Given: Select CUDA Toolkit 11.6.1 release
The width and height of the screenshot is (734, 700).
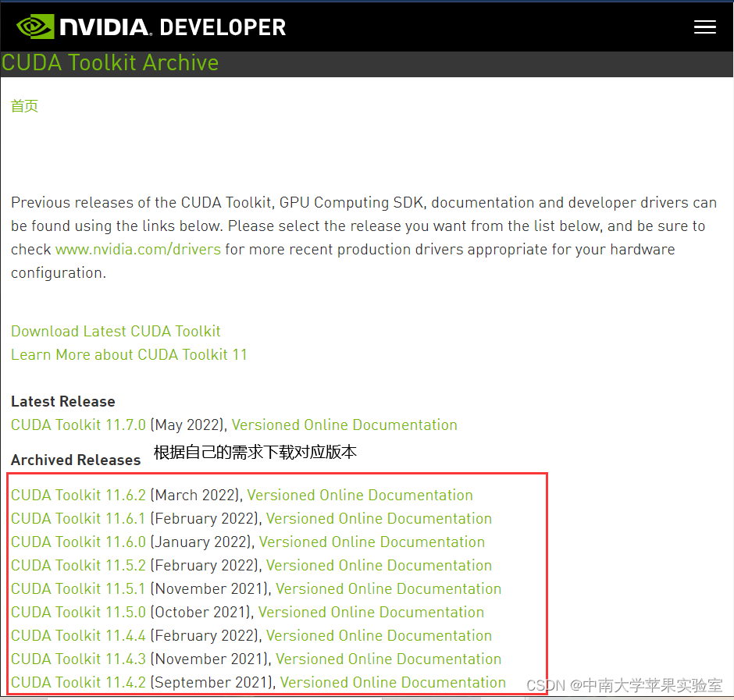Looking at the screenshot, I should pos(78,518).
